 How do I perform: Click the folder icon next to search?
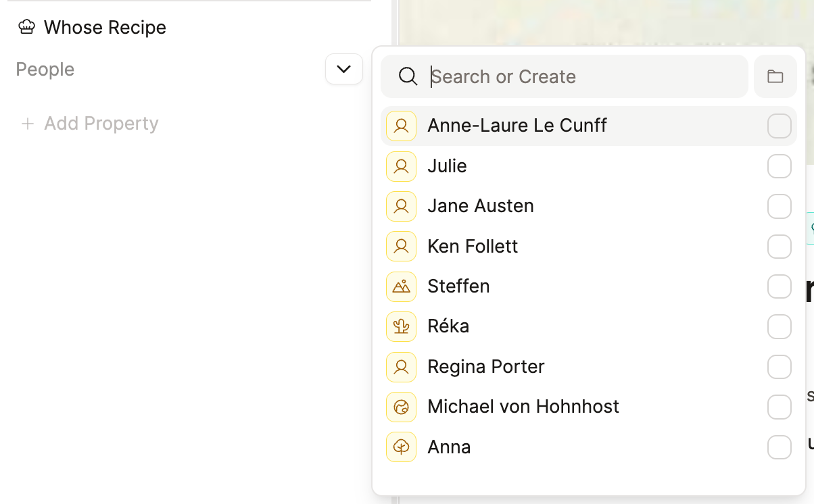coord(775,76)
